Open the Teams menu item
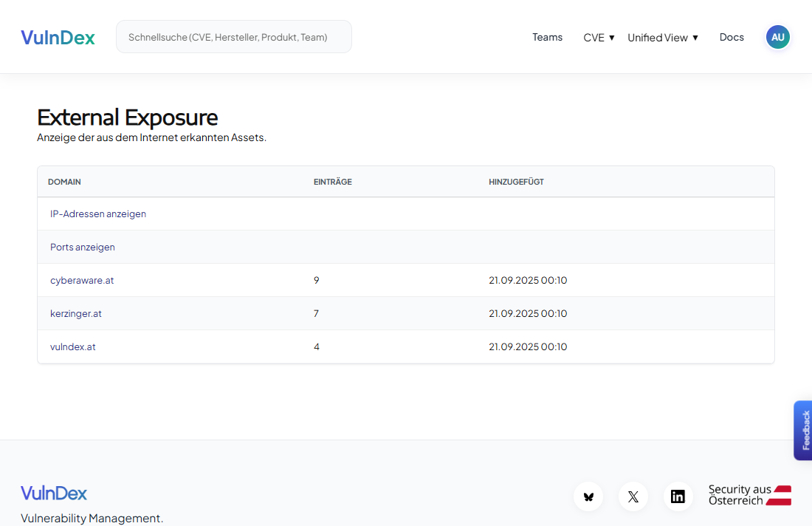 click(547, 37)
